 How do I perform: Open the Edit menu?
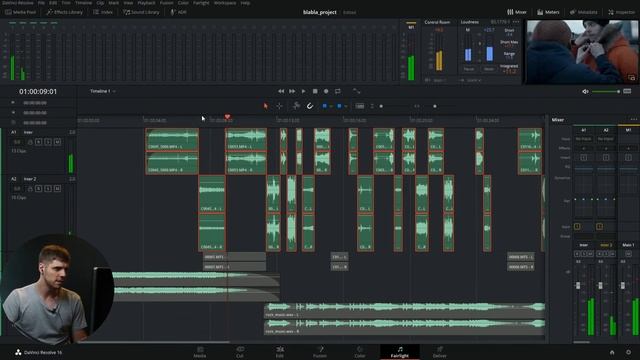(53, 3)
